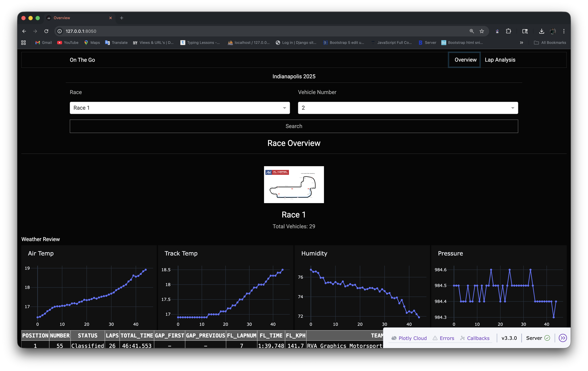The height and width of the screenshot is (371, 588).
Task: Click the Indianapolis track map thumbnail
Action: pyautogui.click(x=294, y=185)
